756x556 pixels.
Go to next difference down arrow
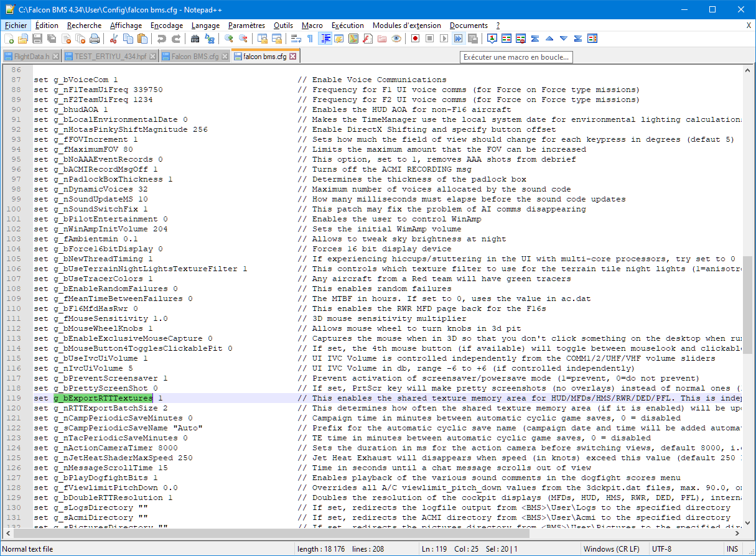[564, 39]
